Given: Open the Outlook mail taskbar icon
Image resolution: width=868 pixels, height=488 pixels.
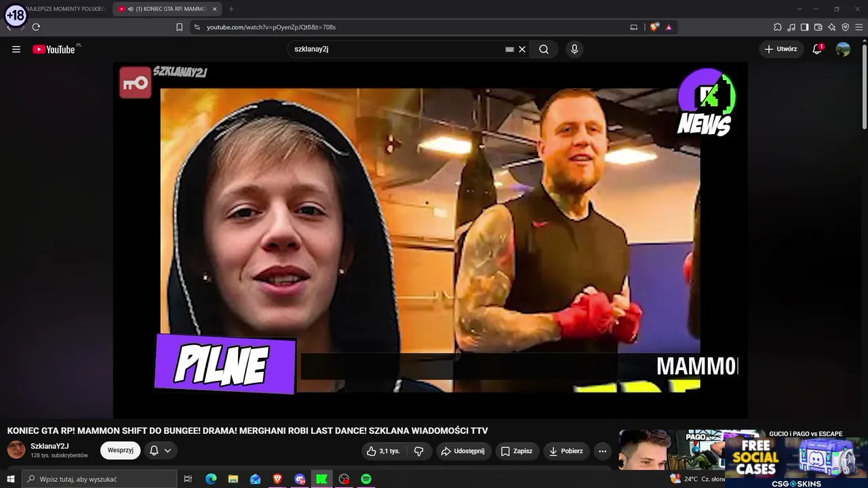Looking at the screenshot, I should click(x=255, y=479).
